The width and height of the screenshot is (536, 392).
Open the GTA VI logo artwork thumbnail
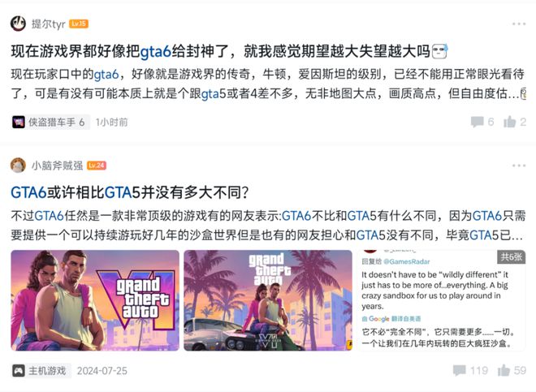(95, 300)
